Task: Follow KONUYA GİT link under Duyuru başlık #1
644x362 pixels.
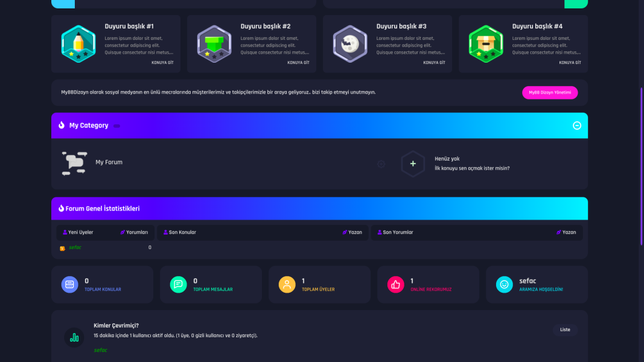Action: (162, 63)
